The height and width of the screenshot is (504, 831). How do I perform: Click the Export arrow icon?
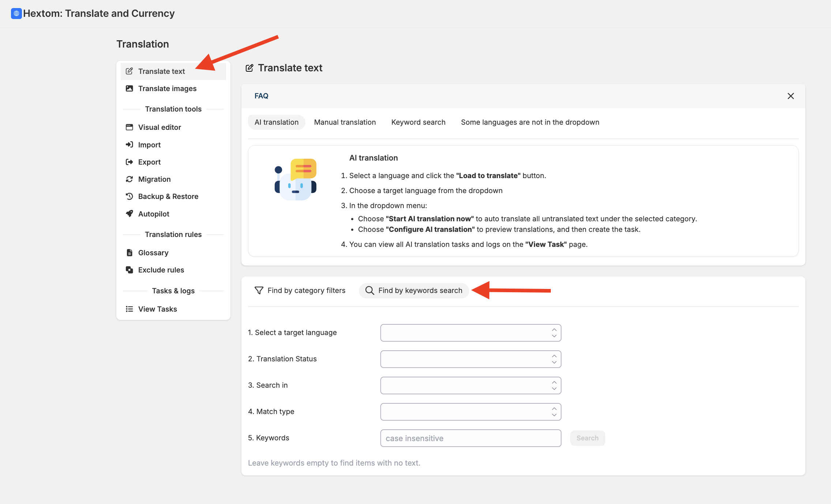(x=129, y=162)
